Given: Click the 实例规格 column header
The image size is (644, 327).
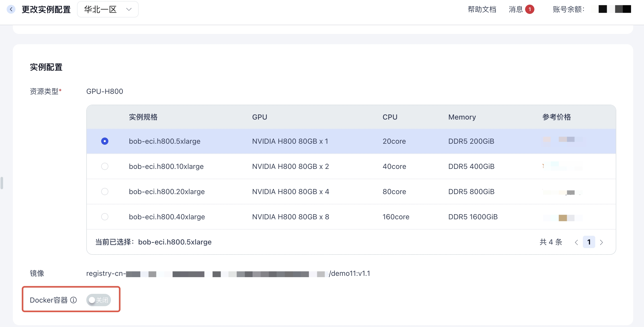Looking at the screenshot, I should [x=143, y=117].
